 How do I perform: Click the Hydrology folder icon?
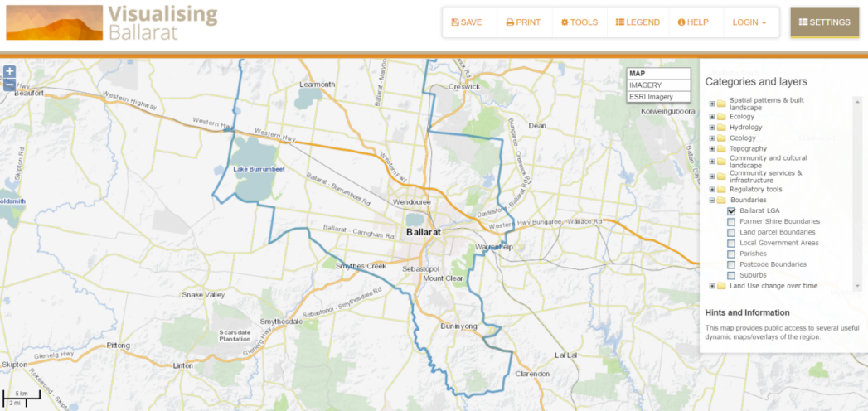tap(721, 128)
